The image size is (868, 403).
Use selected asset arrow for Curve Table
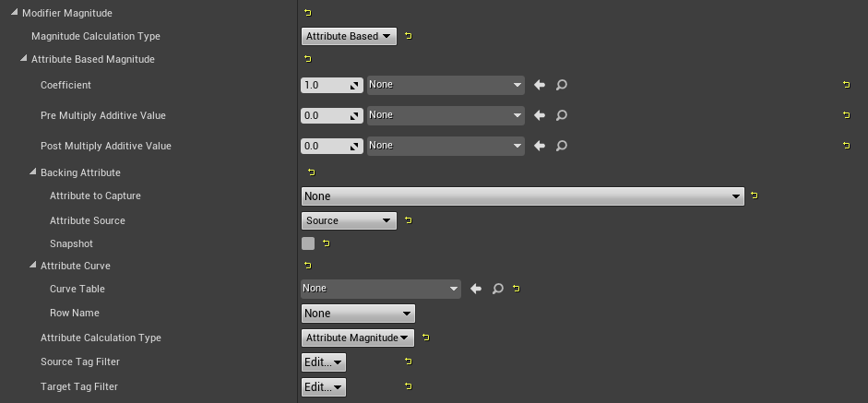pos(476,289)
